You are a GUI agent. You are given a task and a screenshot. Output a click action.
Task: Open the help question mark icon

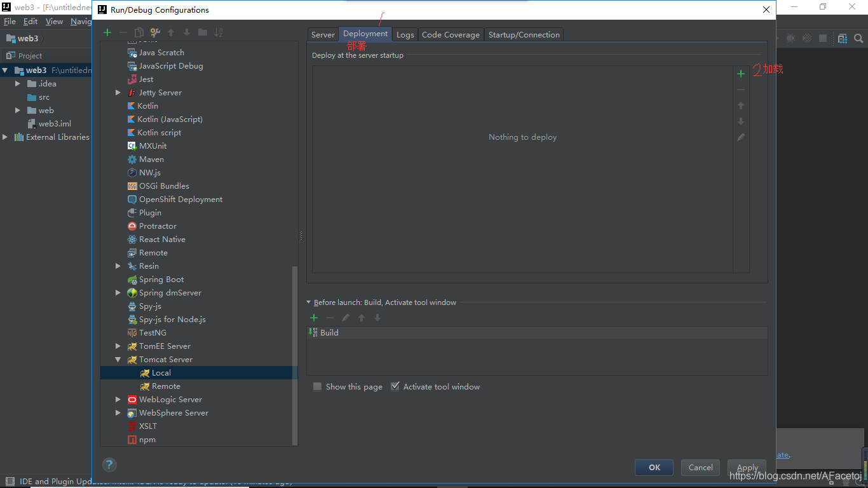point(109,464)
